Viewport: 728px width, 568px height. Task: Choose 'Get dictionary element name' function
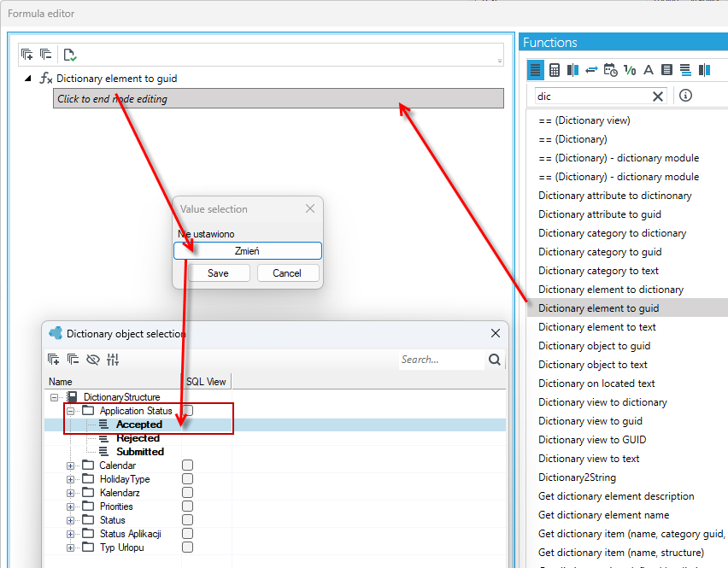603,515
